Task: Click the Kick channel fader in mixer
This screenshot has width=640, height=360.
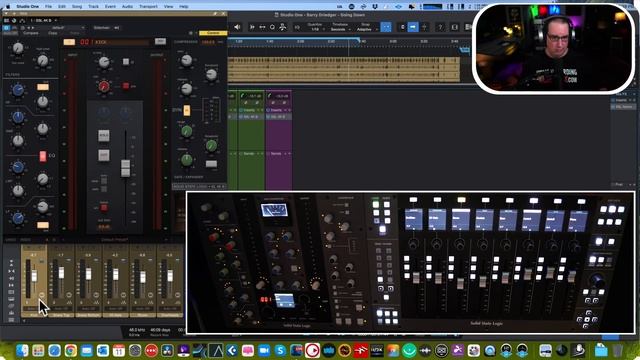Action: click(34, 276)
